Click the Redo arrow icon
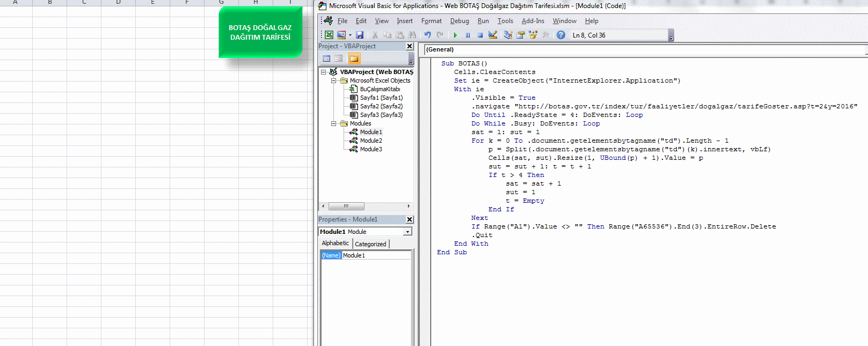This screenshot has height=346, width=868. coord(440,35)
